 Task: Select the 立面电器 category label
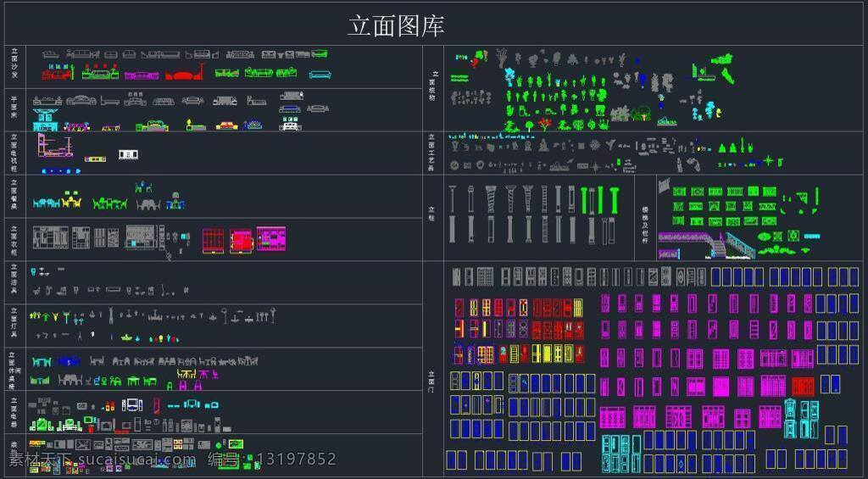(x=14, y=413)
